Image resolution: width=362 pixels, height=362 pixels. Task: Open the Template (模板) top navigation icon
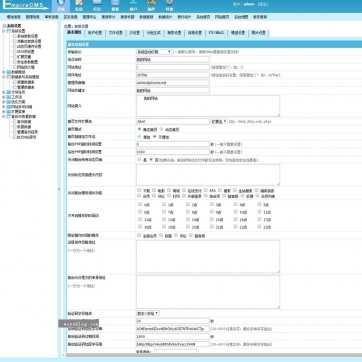click(x=115, y=5)
